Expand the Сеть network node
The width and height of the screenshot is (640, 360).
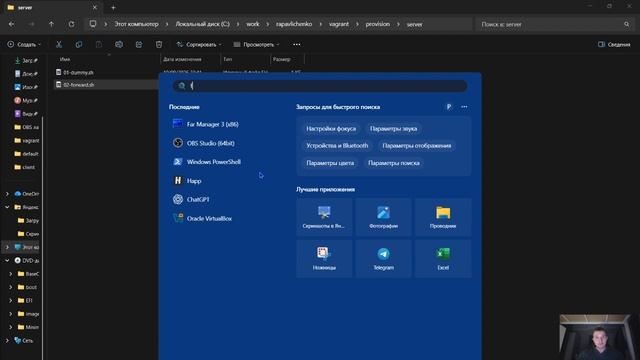(7, 340)
